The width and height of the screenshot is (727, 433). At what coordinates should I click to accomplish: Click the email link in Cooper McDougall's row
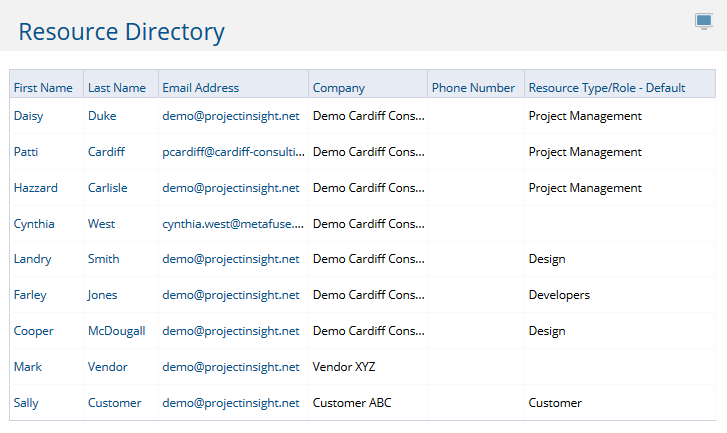pos(230,331)
